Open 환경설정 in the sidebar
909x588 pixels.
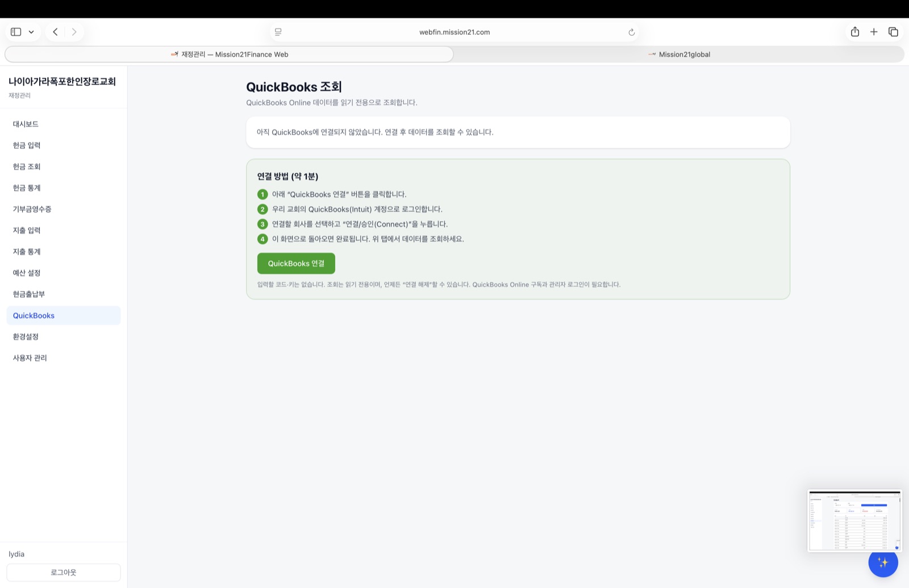point(64,337)
